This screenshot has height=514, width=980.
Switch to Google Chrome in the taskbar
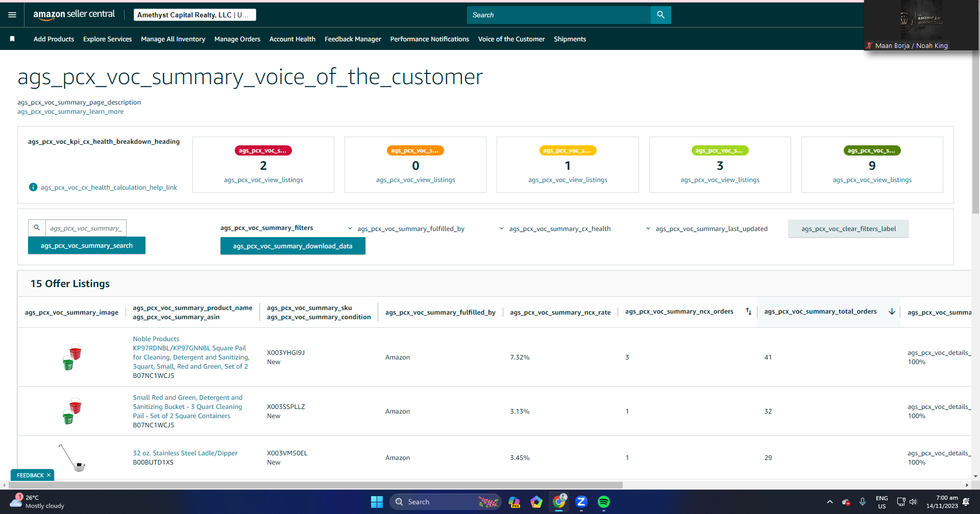click(x=559, y=502)
